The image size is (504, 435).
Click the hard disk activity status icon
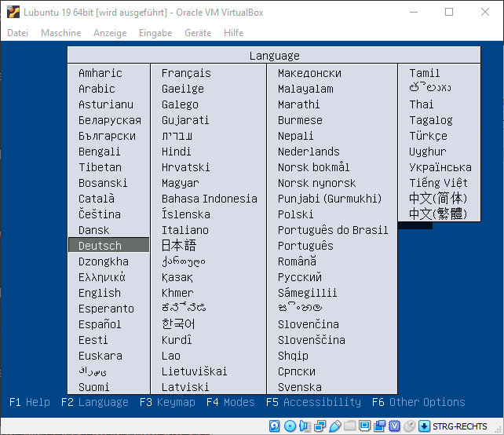coord(274,426)
